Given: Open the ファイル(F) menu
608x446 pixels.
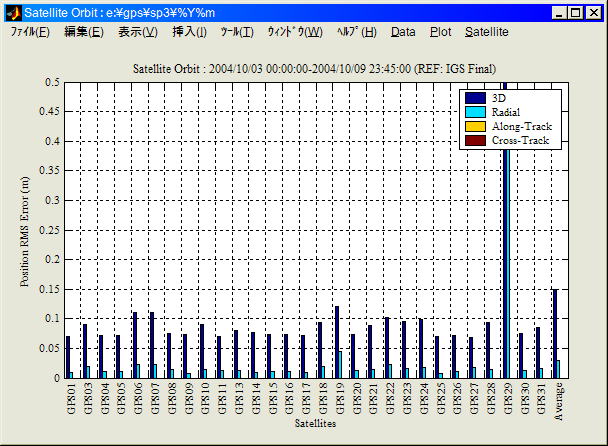Looking at the screenshot, I should pos(30,32).
